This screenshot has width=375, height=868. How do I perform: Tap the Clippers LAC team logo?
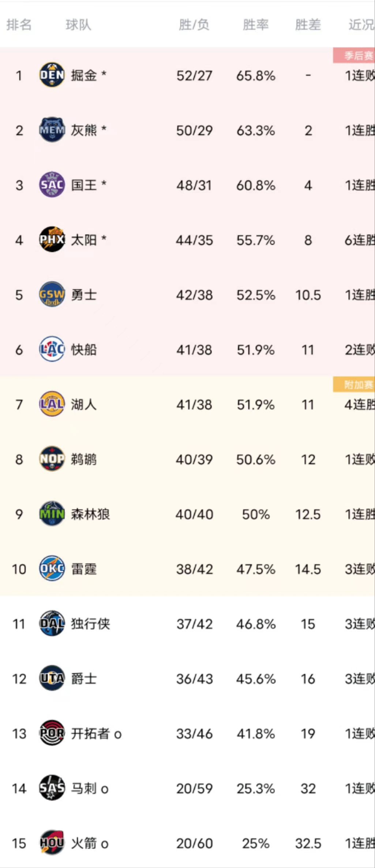[x=52, y=349]
